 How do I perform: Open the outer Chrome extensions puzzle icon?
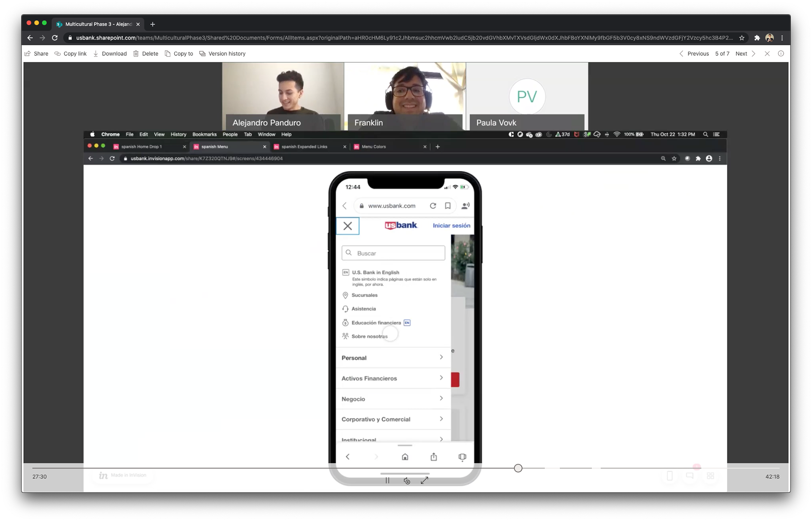click(x=757, y=38)
